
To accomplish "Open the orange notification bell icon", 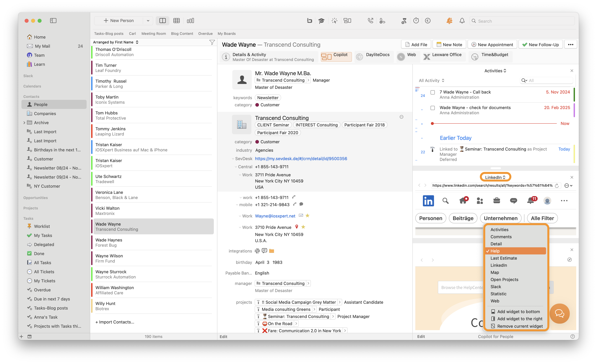I will point(449,21).
